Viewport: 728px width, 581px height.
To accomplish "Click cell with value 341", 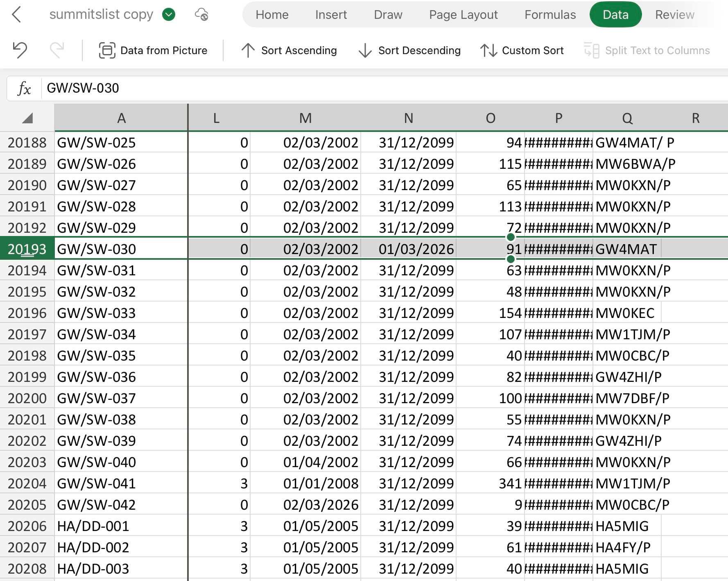I will click(x=491, y=483).
